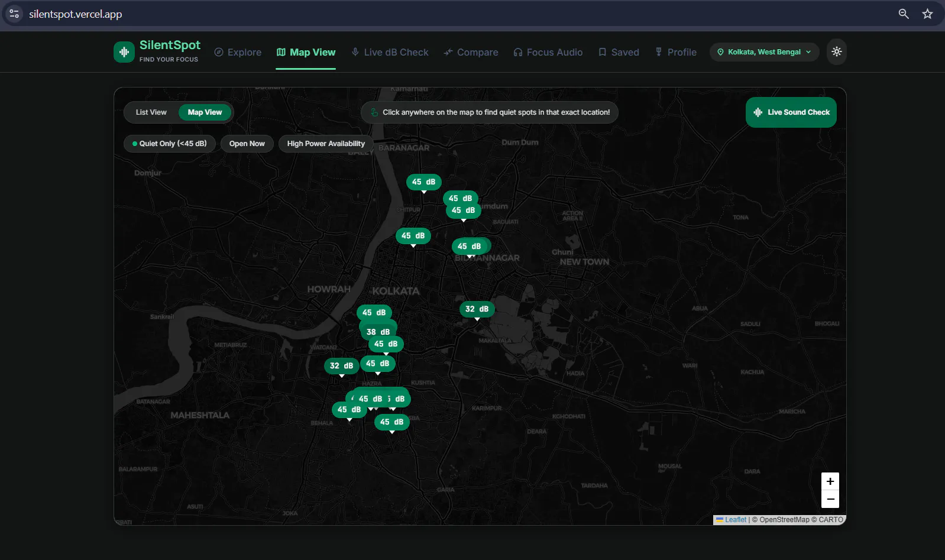
Task: Open the OpenStreetMap attribution link
Action: (784, 520)
